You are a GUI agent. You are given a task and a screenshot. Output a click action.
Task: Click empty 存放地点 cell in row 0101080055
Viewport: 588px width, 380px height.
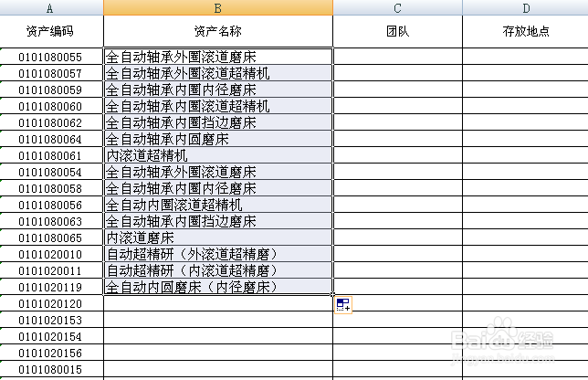click(x=525, y=57)
